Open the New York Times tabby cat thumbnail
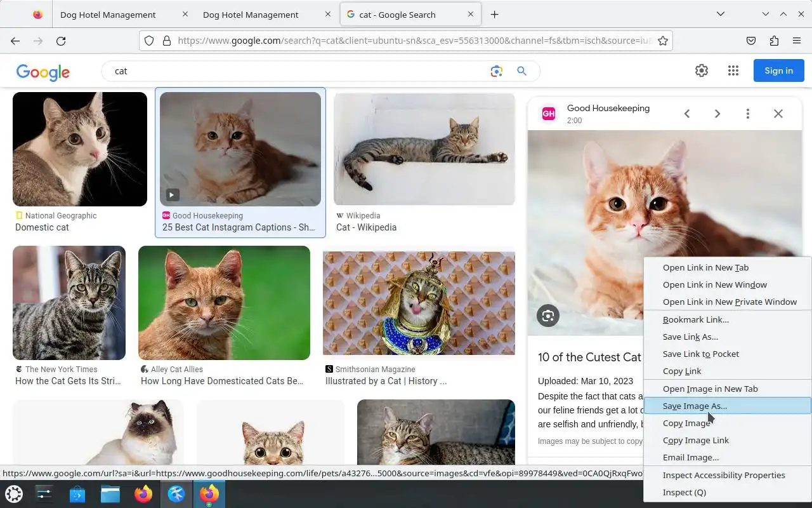Screen dimensions: 812x508 pos(69,303)
